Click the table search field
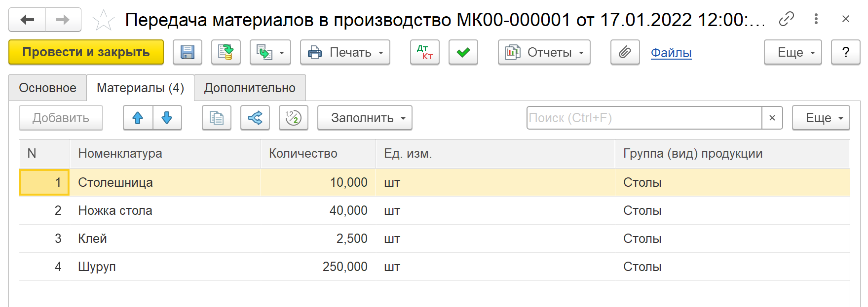Screen dimensions: 868x307 coord(644,118)
